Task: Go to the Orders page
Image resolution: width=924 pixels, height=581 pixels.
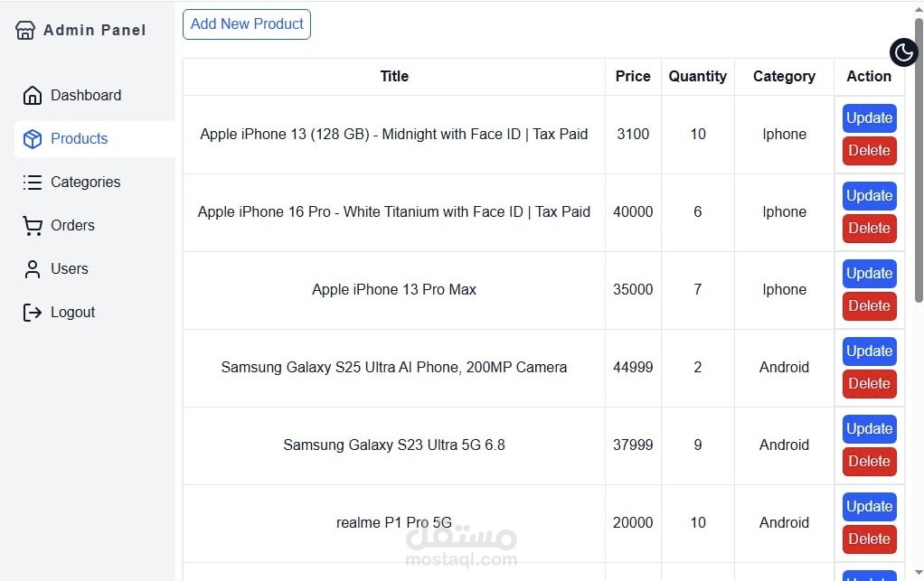Action: 72,226
